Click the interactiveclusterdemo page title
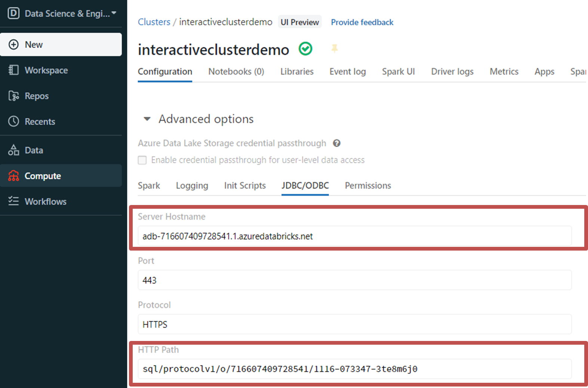 point(213,50)
